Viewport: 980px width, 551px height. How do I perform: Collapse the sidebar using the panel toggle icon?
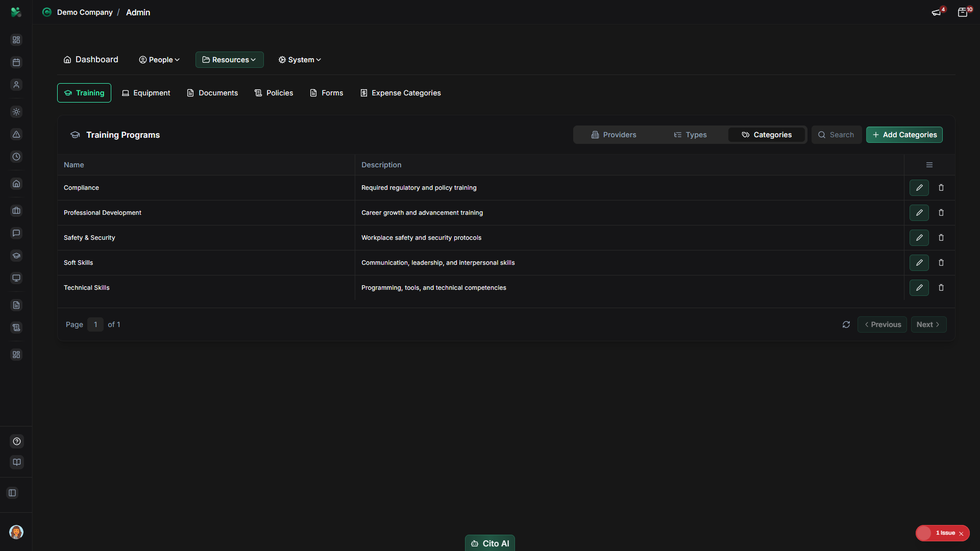pyautogui.click(x=12, y=493)
